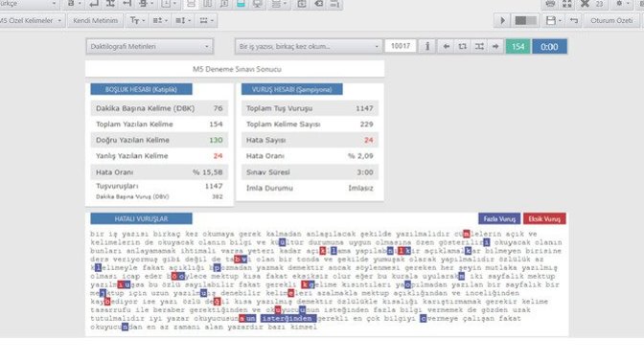Click the Hata Sayısı row
This screenshot has height=362, width=644.
pos(310,140)
